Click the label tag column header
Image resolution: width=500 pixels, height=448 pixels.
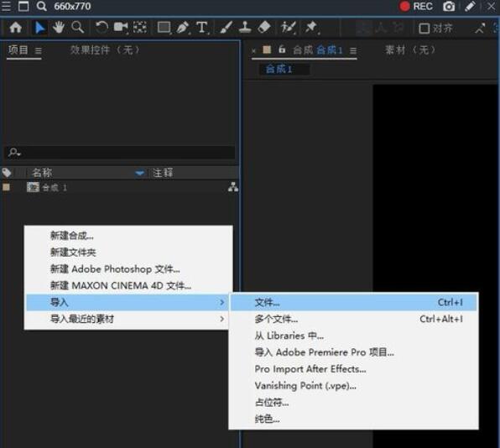click(7, 173)
